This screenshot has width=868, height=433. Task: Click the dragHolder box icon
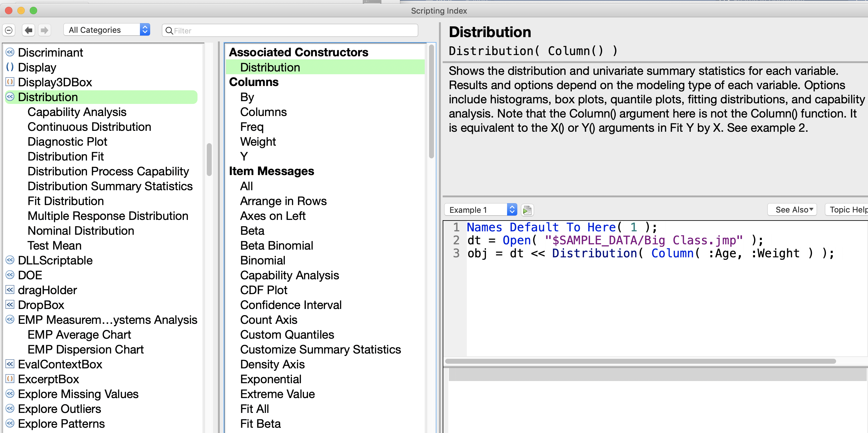[10, 289]
